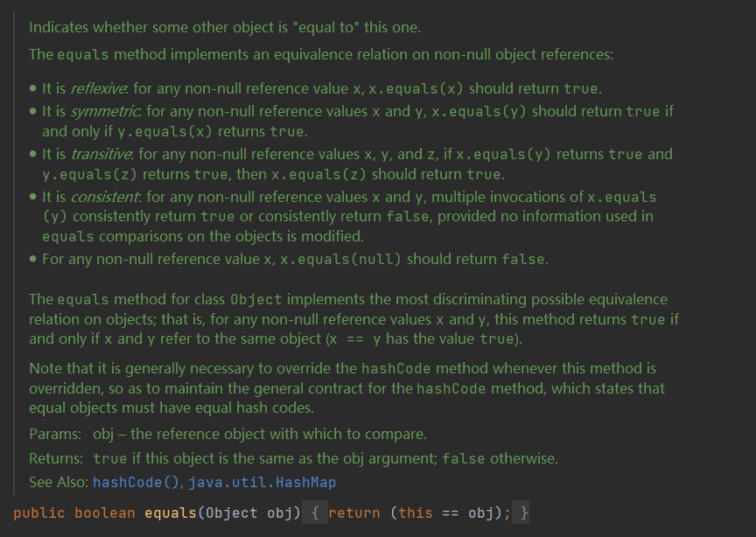Click the 'return' keyword in method body
The image size is (756, 537).
pos(355,513)
